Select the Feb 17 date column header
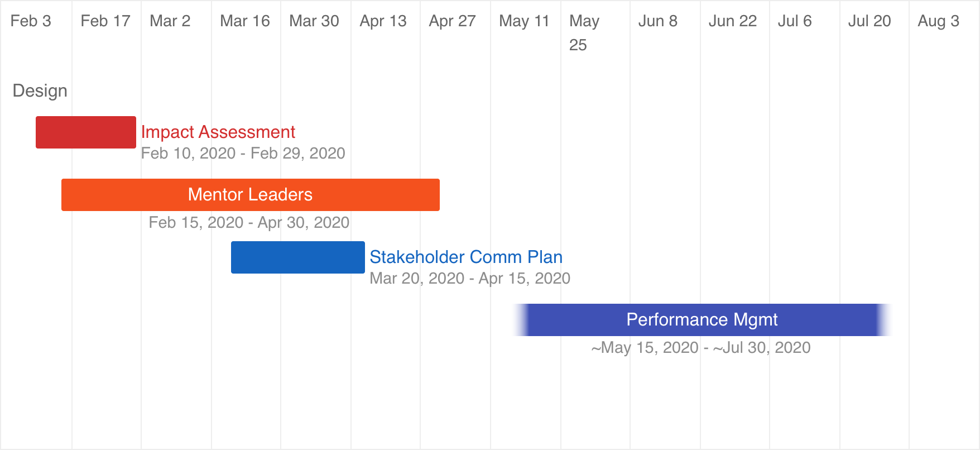 click(x=105, y=21)
